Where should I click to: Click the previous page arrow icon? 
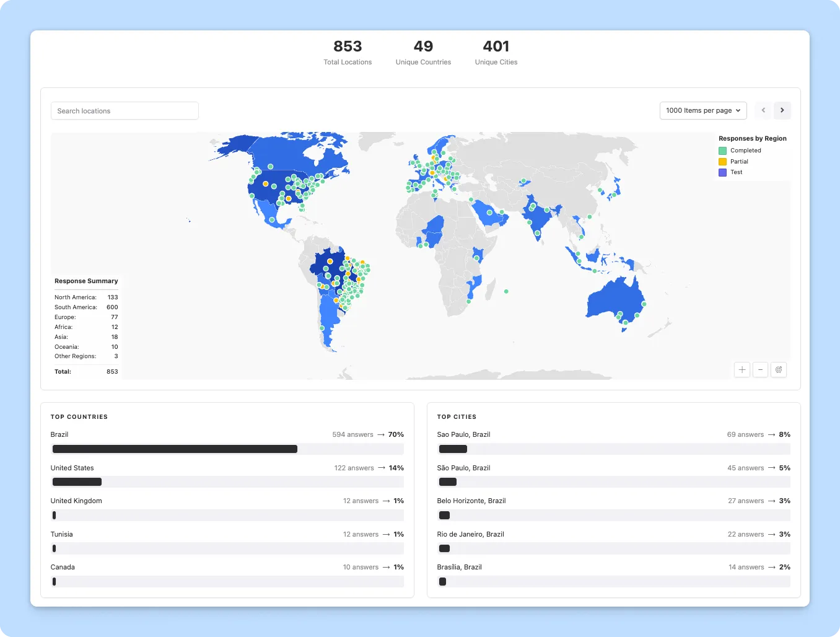[763, 110]
